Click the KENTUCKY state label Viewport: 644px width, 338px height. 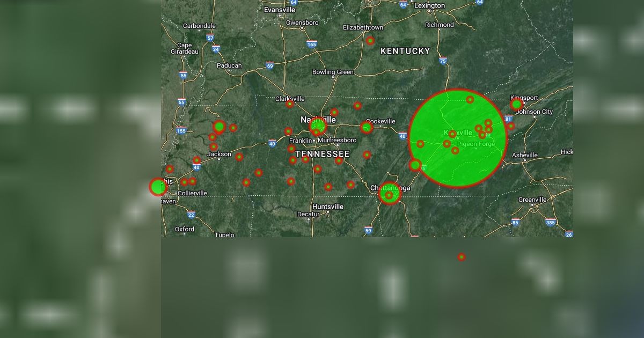[405, 51]
